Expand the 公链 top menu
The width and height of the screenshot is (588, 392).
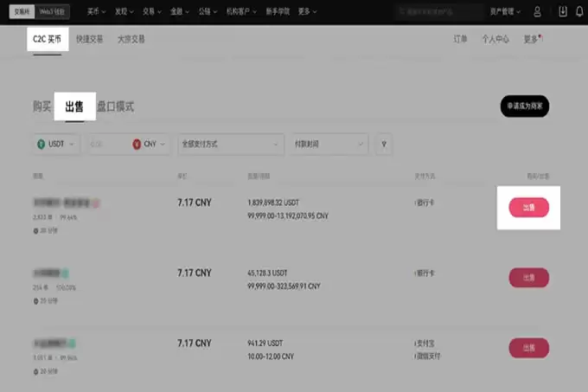(x=208, y=11)
